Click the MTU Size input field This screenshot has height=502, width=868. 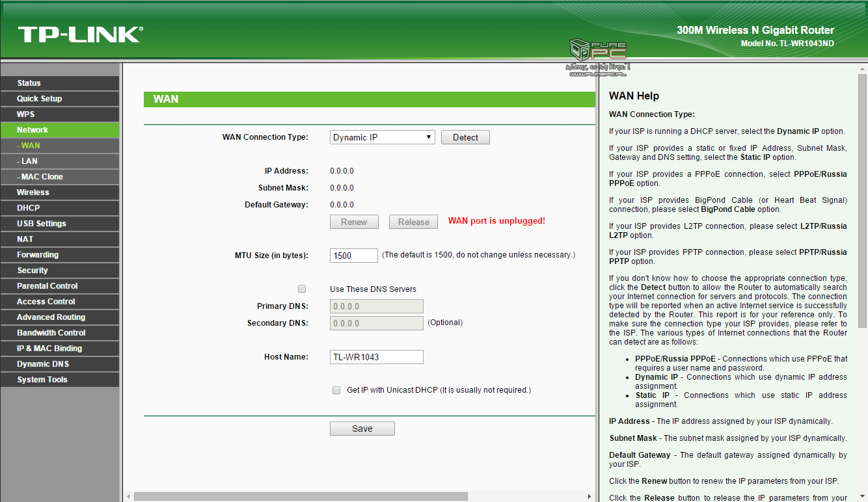point(354,256)
